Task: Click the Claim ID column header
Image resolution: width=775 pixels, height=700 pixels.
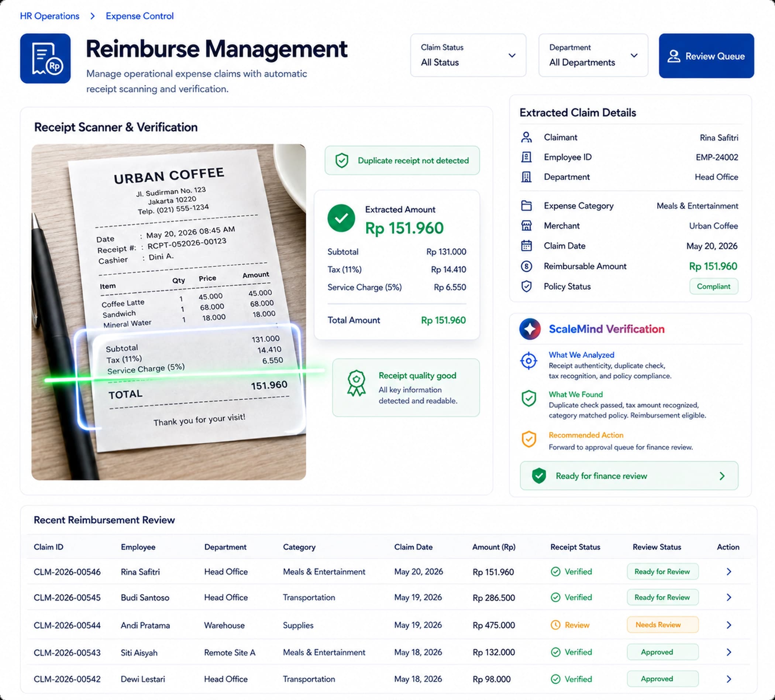Action: 48,547
